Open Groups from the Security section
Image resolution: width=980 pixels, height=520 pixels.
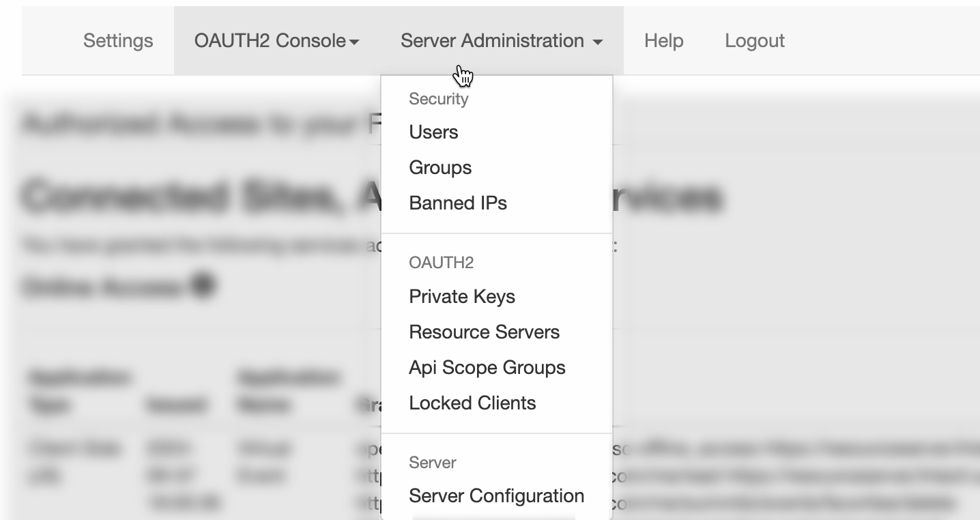pos(440,168)
